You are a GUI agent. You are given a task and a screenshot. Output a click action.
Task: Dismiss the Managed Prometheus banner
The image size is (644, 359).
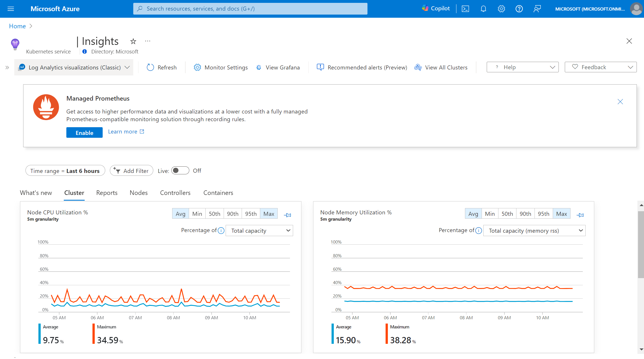pyautogui.click(x=621, y=102)
